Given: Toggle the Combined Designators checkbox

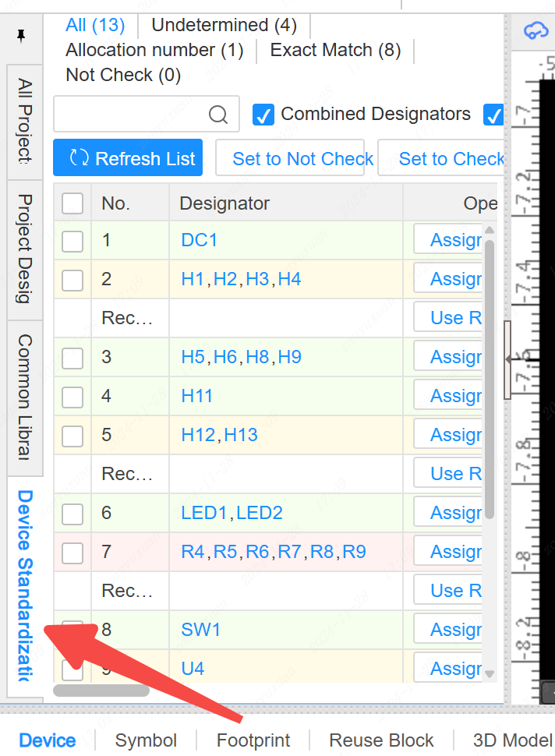Looking at the screenshot, I should click(x=263, y=115).
